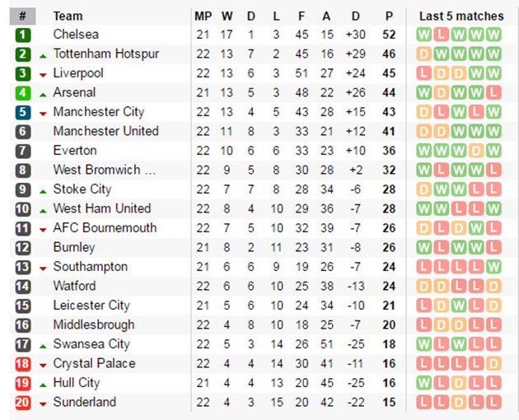Click Sunderland's red rank 20 badge
519x420 pixels.
(x=23, y=403)
